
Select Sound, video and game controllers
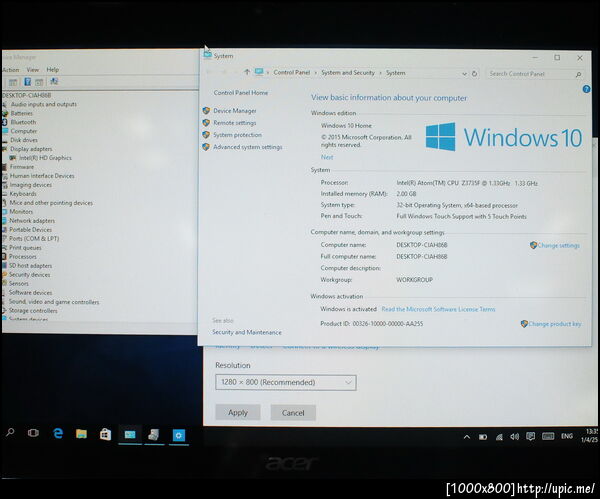54,302
